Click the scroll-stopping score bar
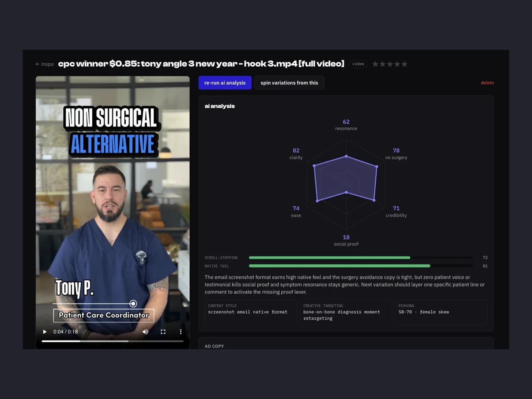This screenshot has height=399, width=532. (x=361, y=258)
